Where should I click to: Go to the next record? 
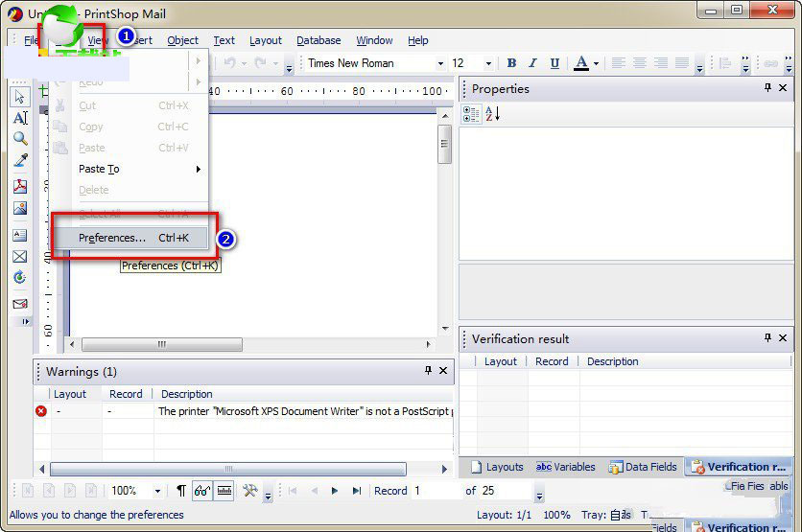click(x=335, y=491)
